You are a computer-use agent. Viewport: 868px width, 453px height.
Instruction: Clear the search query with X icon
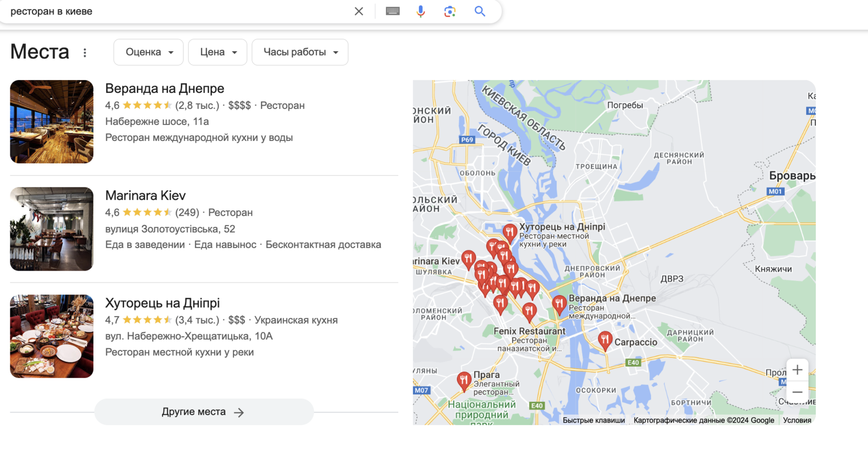[359, 11]
